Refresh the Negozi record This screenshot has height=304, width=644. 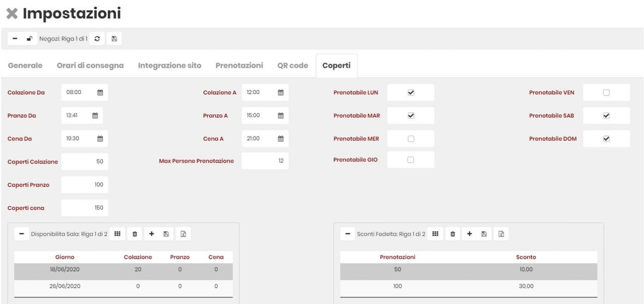click(97, 39)
